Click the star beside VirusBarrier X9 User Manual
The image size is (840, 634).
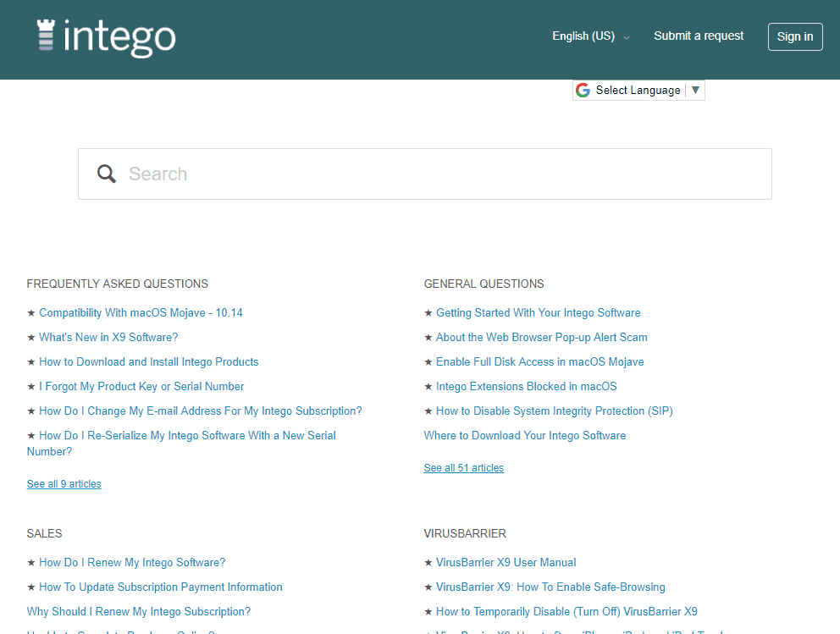click(x=428, y=562)
